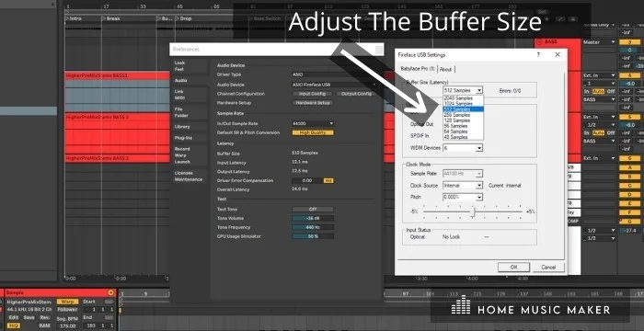
Task: Choose 64 Samples from buffer list
Action: (x=464, y=131)
